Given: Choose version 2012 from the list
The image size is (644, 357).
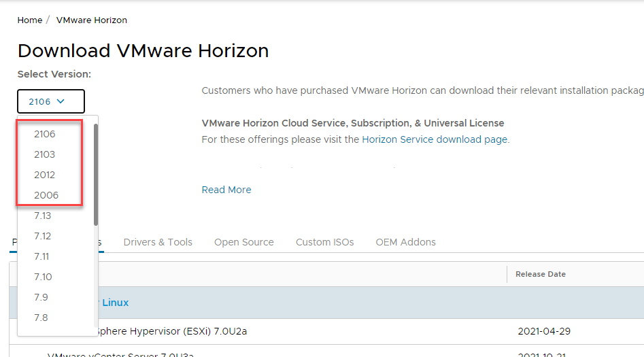Looking at the screenshot, I should pos(44,175).
